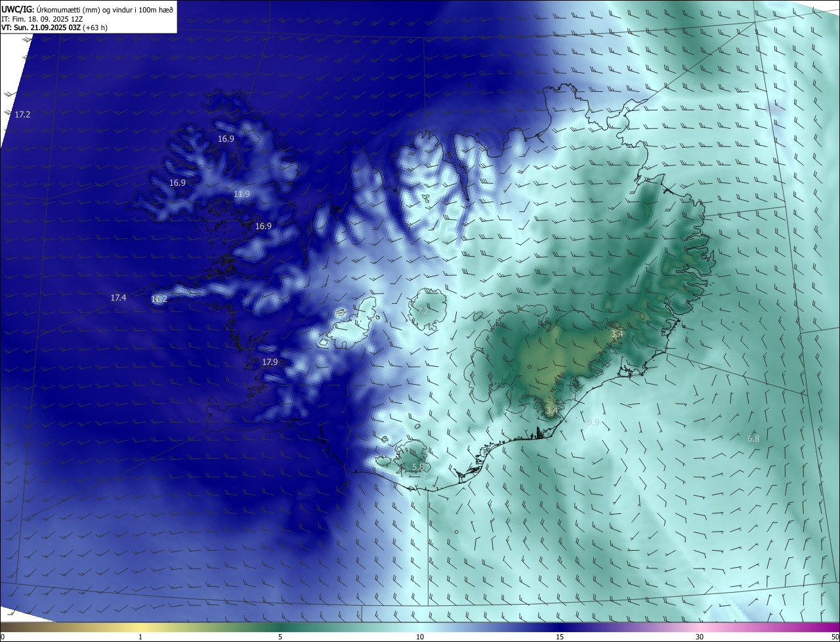The image size is (840, 642).
Task: Click the map value label 9.9
Action: 593,422
